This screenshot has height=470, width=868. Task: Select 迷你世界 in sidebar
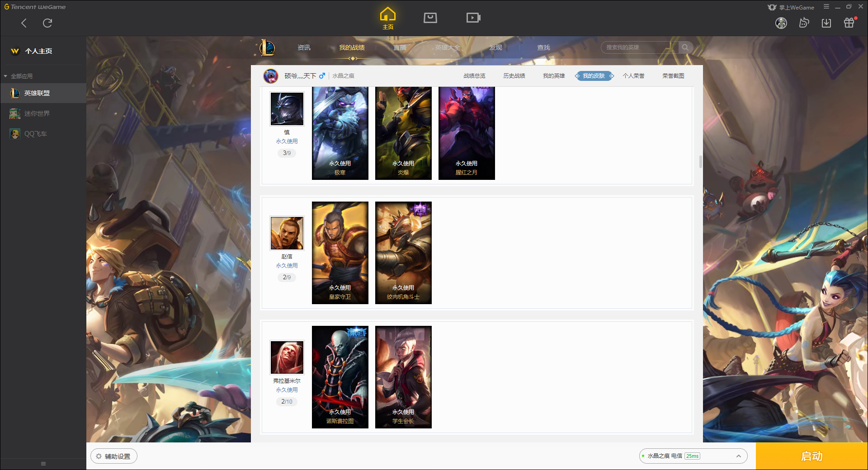(43, 113)
